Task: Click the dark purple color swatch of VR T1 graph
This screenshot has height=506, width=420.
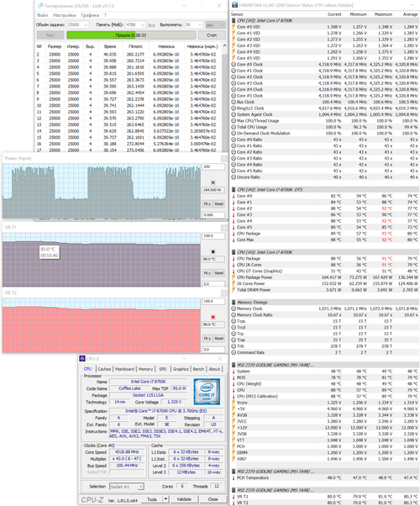Action: coord(213,251)
